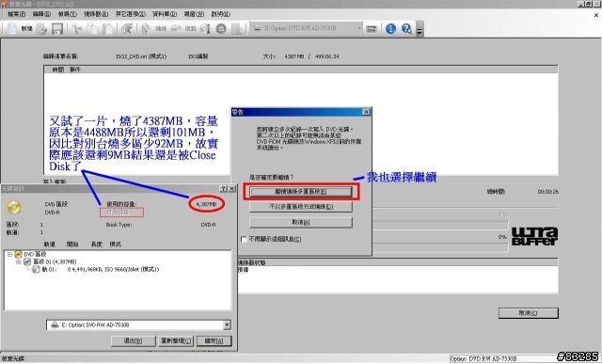Open the 檢視(V) menu
Viewport: 602px width, 364px height.
pyautogui.click(x=67, y=14)
